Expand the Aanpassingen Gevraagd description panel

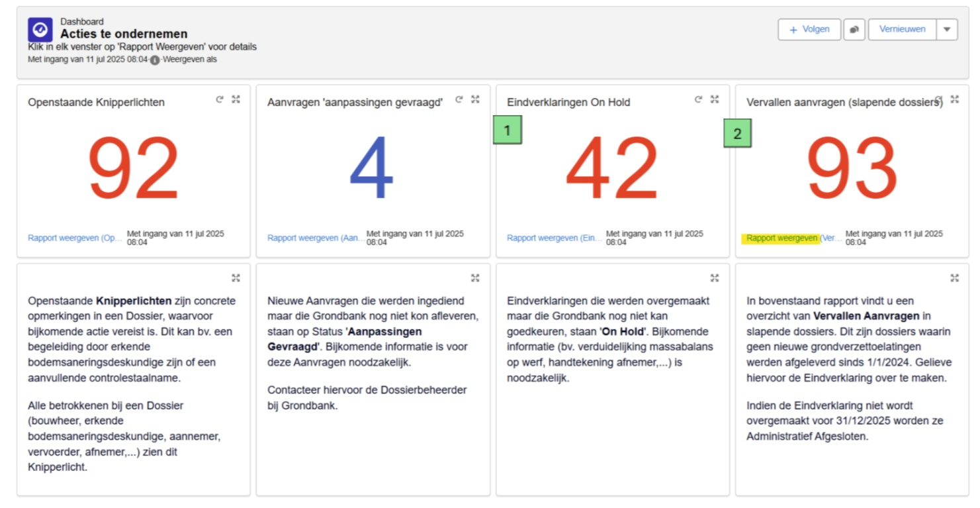pos(475,278)
